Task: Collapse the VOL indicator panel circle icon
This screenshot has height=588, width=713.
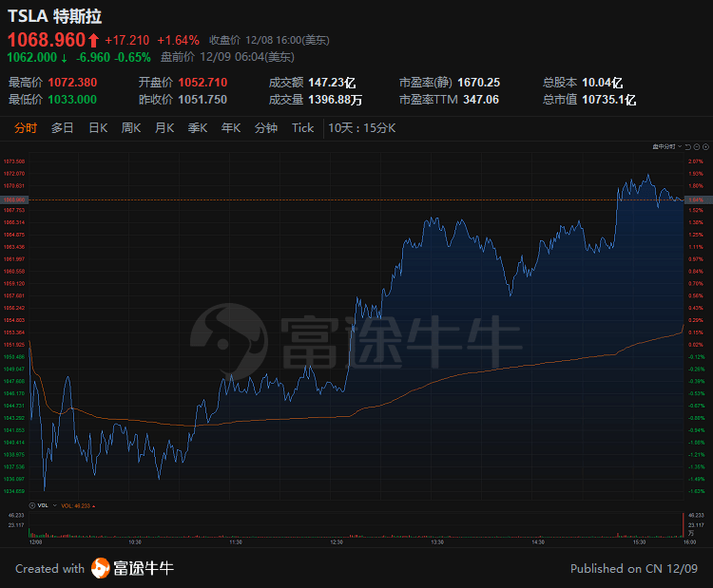Action: point(34,505)
